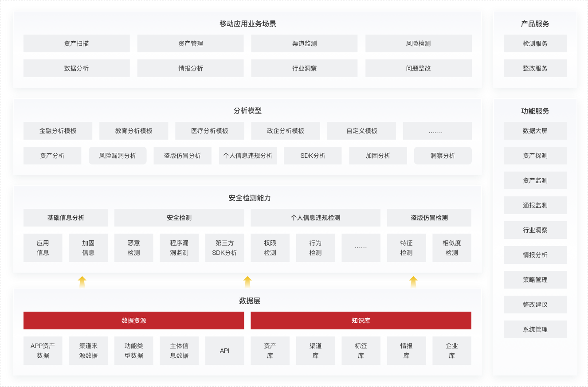Select the red 知识库 header
This screenshot has width=588, height=387.
pos(361,321)
